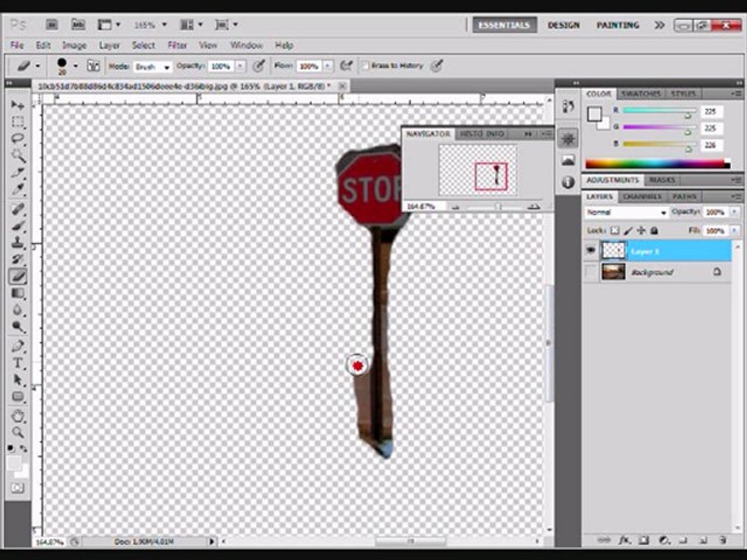This screenshot has height=560, width=747.
Task: Show more workspaces chevron
Action: [x=659, y=25]
